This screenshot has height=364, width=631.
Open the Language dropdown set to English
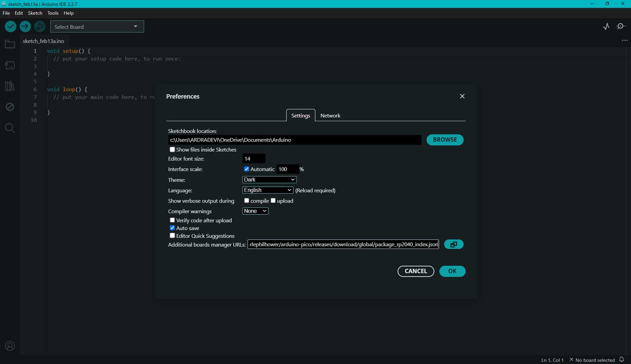click(x=268, y=190)
